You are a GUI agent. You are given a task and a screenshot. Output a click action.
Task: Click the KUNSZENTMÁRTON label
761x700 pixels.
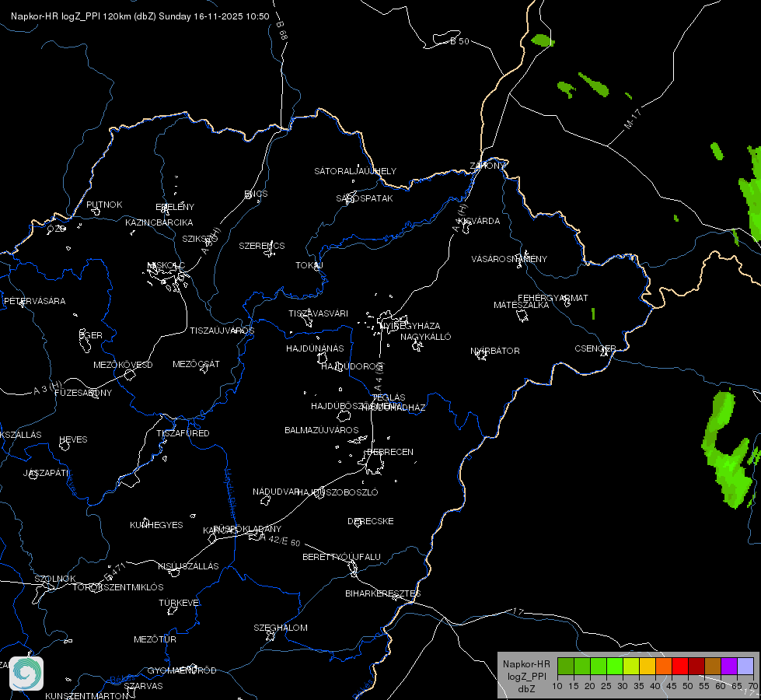click(x=87, y=695)
